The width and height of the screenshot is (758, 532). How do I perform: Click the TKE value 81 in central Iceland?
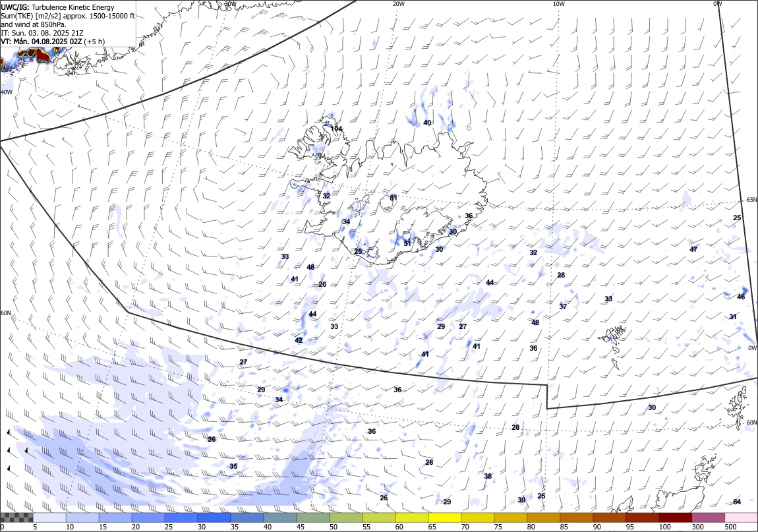pos(394,198)
